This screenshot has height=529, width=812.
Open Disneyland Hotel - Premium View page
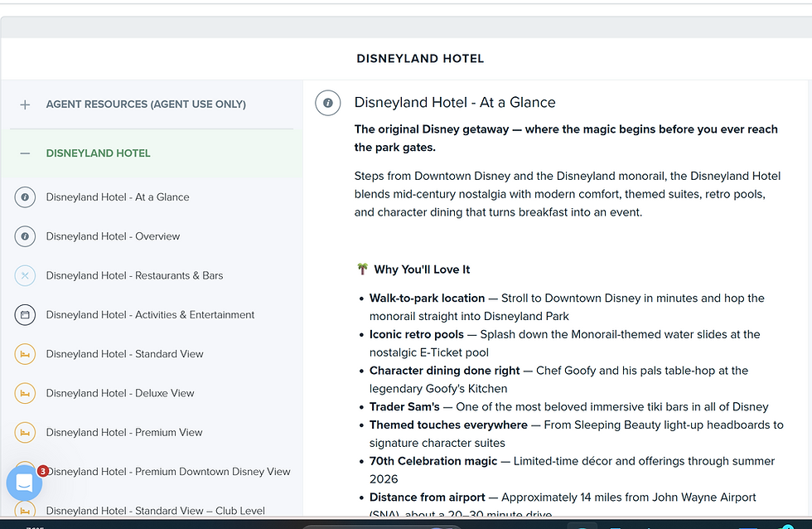(124, 433)
